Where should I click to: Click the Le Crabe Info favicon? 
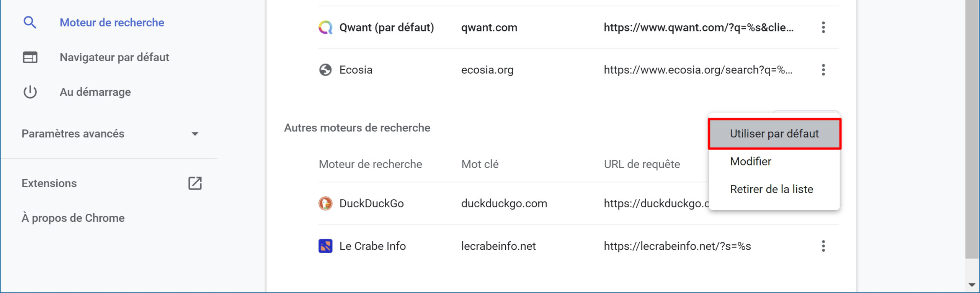(x=325, y=246)
